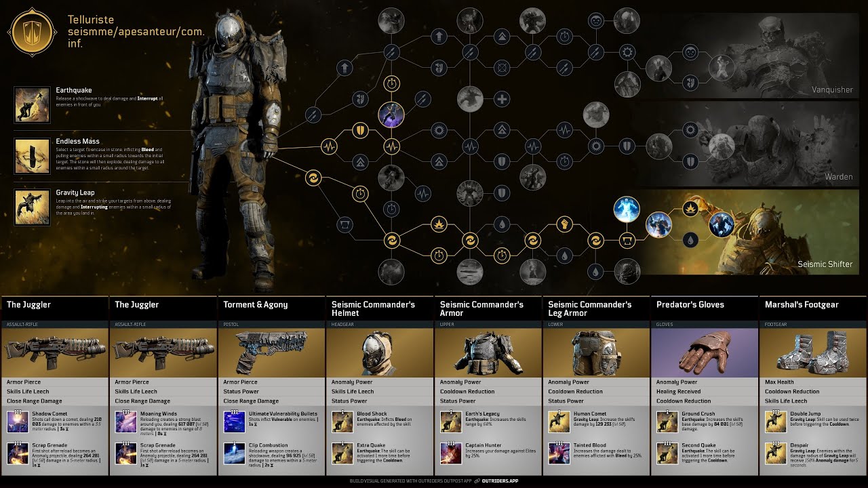Open the Gravity Leap skill icon
Viewport: 868px width, 488px height.
(32, 207)
